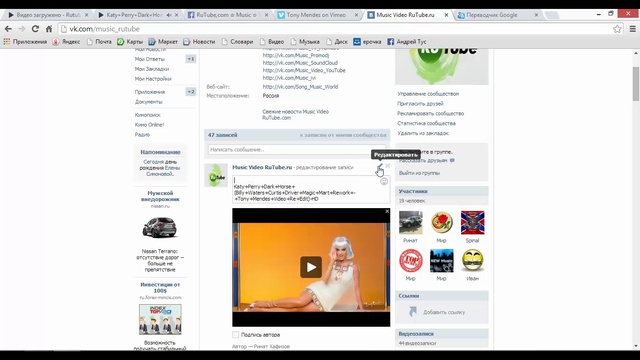Open Nissan Terrano ad car image

[160, 228]
